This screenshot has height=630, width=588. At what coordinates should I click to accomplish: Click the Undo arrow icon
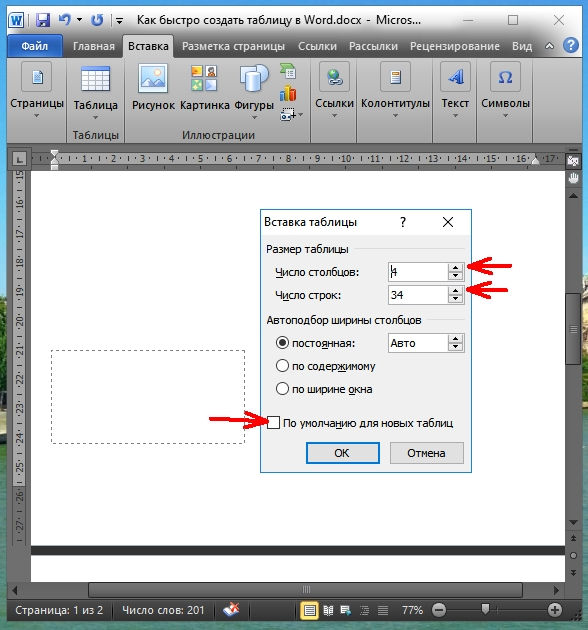click(x=64, y=19)
